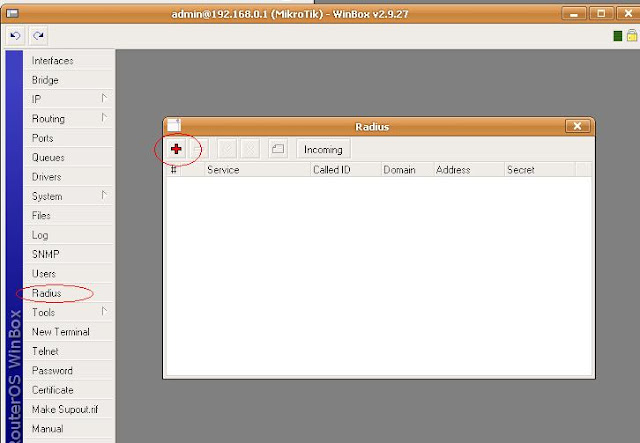Click the comment icon in Radius toolbar
640x443 pixels.
[x=278, y=149]
